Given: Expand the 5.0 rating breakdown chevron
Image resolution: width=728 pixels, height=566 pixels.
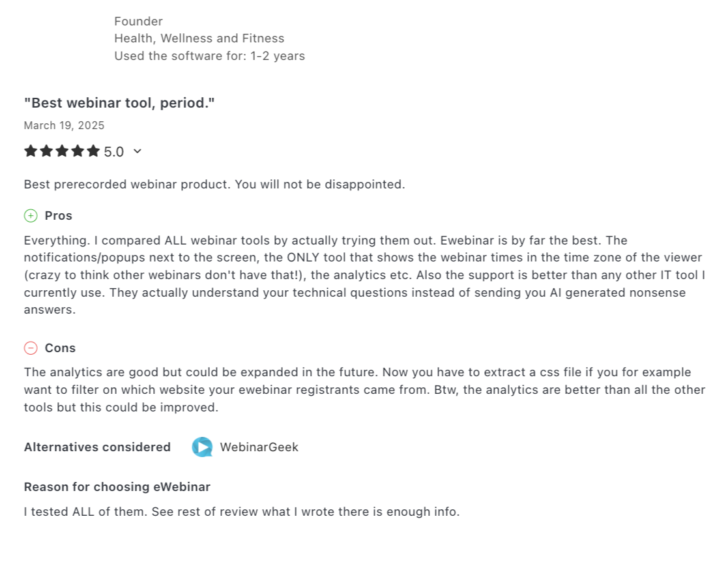Looking at the screenshot, I should [x=137, y=151].
